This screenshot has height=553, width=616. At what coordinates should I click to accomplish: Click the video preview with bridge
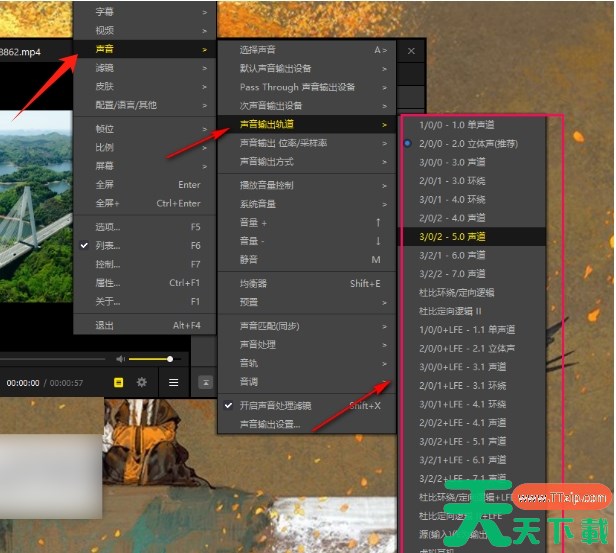(36, 206)
